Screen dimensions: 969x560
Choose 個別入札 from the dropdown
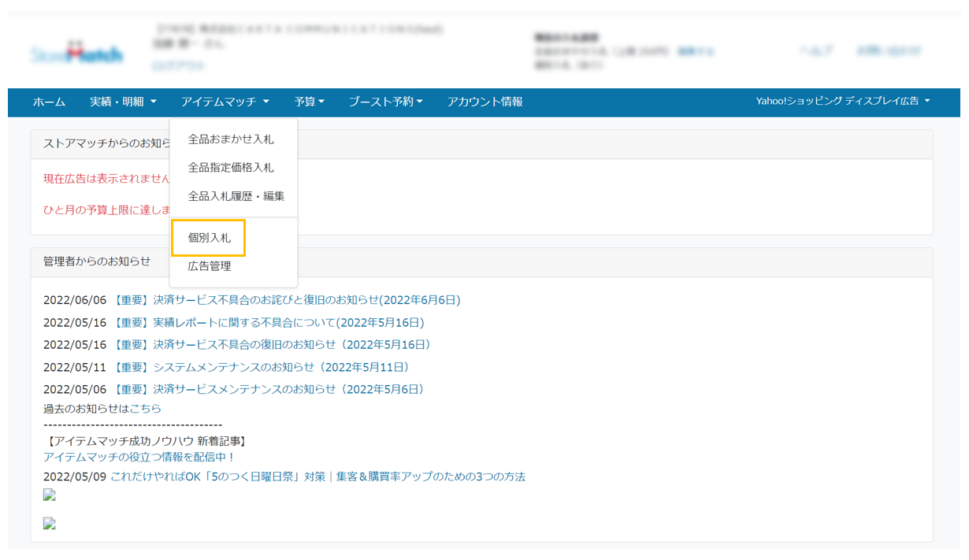209,238
